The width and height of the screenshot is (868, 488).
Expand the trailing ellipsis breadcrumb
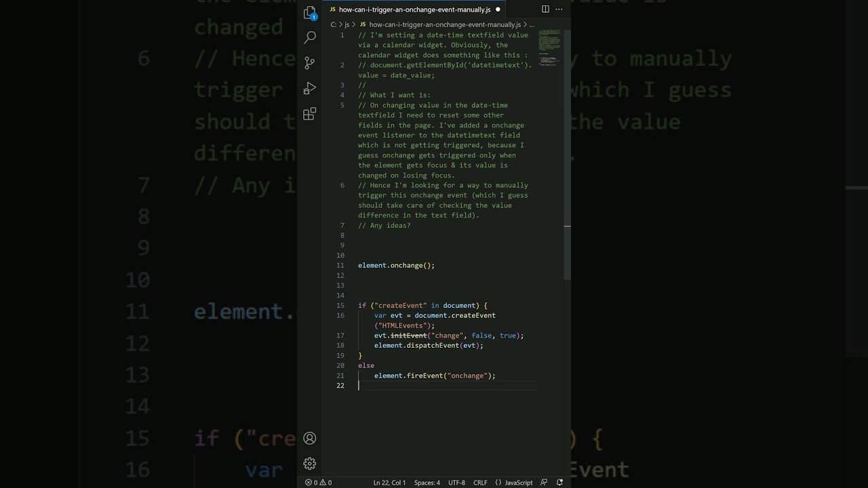coord(532,24)
